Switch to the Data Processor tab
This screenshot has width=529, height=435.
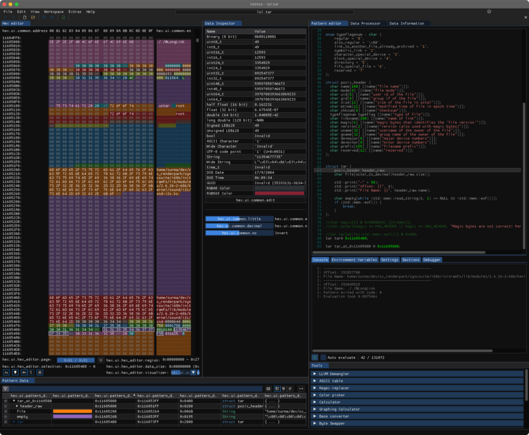(365, 23)
